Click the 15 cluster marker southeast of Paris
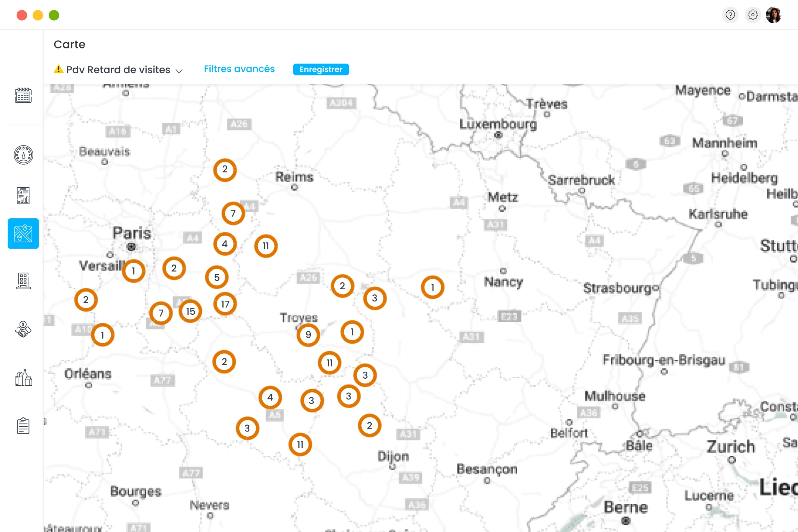Image resolution: width=798 pixels, height=532 pixels. [190, 311]
